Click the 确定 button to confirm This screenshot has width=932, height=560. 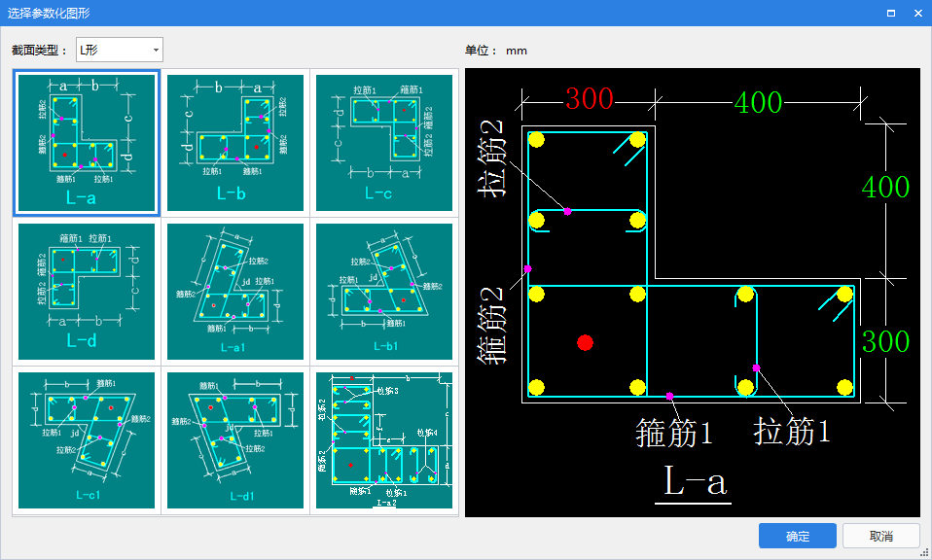click(x=797, y=537)
